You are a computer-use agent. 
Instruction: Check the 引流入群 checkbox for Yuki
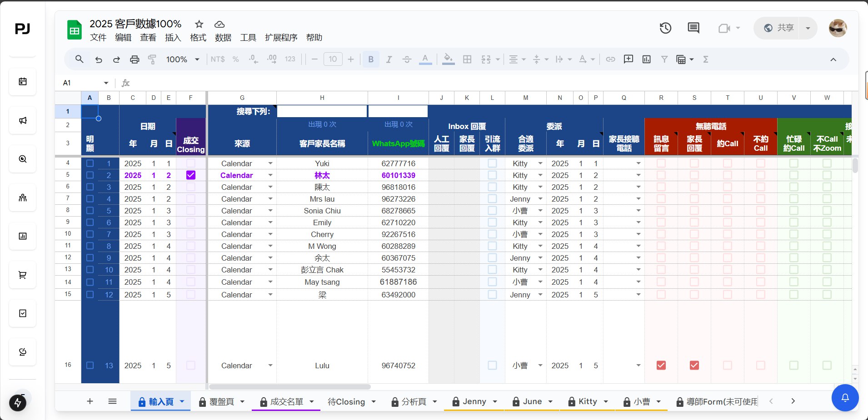[x=492, y=163]
